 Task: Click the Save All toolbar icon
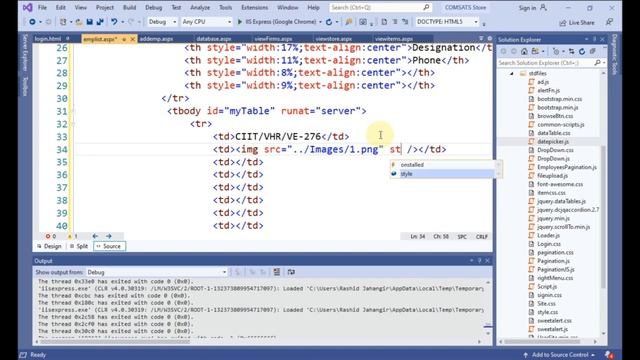[x=100, y=22]
